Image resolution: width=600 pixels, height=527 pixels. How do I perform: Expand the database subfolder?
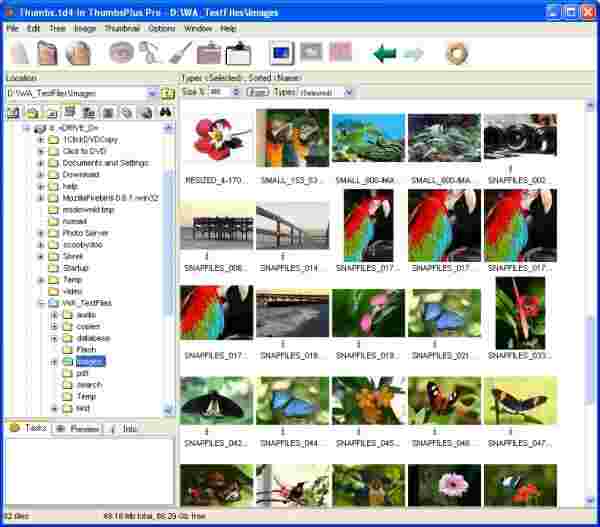pyautogui.click(x=54, y=338)
